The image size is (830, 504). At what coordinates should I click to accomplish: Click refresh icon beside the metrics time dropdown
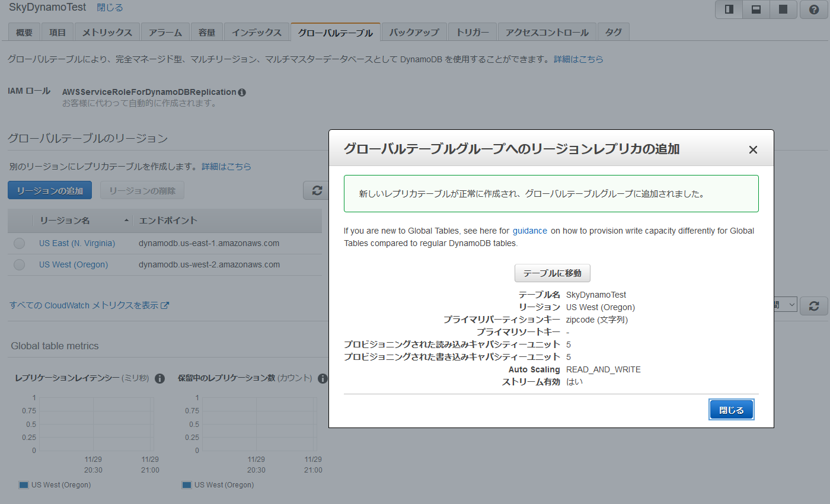click(x=813, y=306)
